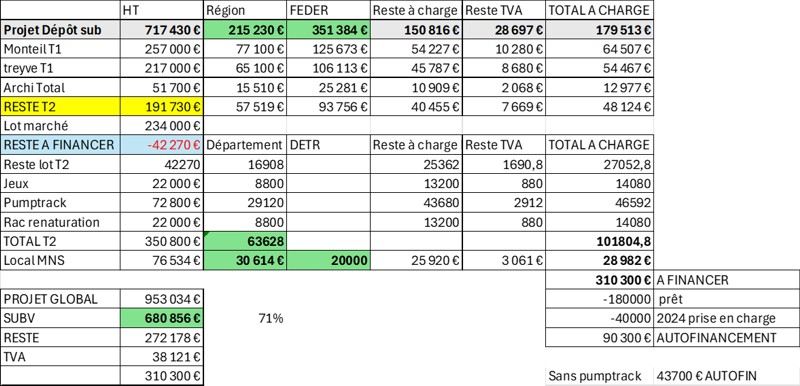Click the AUTOFINANCEMENT label cell
800x386 pixels.
(x=727, y=338)
